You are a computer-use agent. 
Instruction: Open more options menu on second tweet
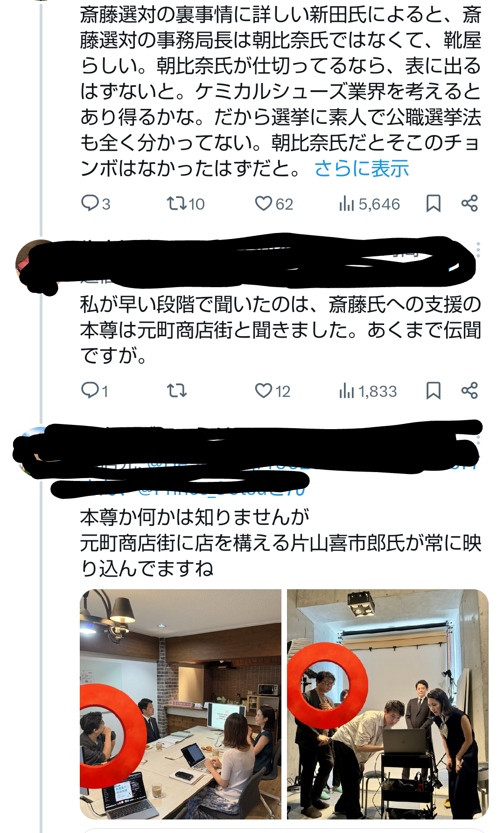pos(478,250)
